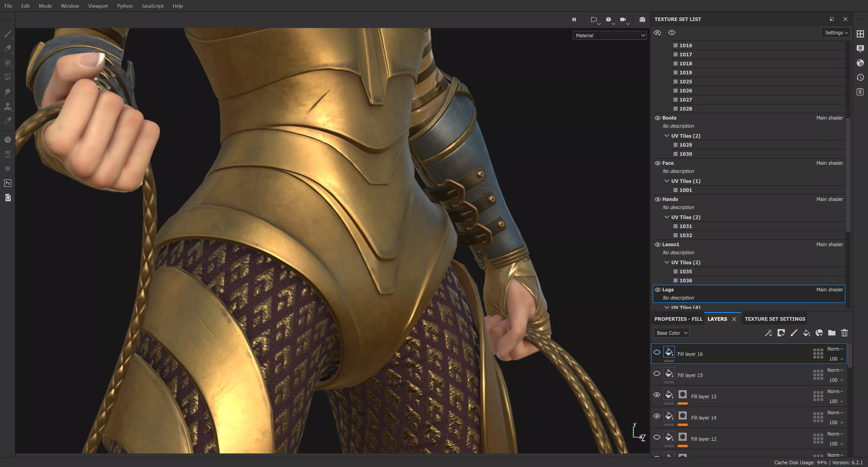Hide the Fill layer 15 visibility

[x=657, y=374]
